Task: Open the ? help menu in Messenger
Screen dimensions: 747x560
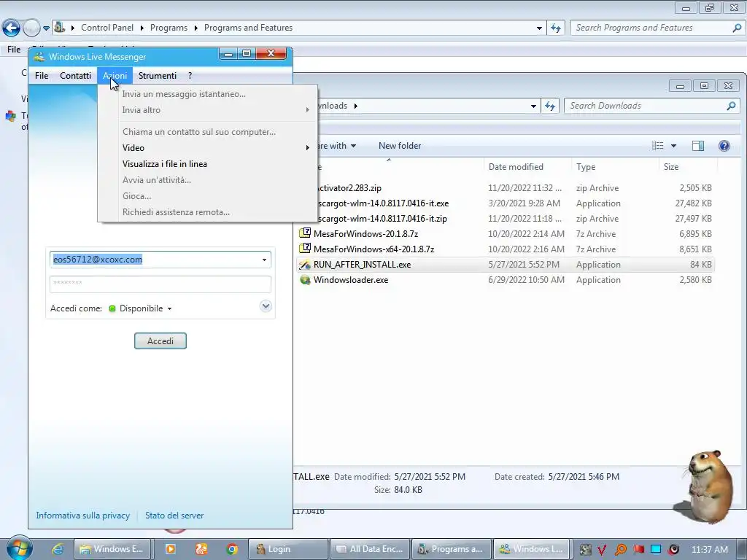Action: click(190, 75)
